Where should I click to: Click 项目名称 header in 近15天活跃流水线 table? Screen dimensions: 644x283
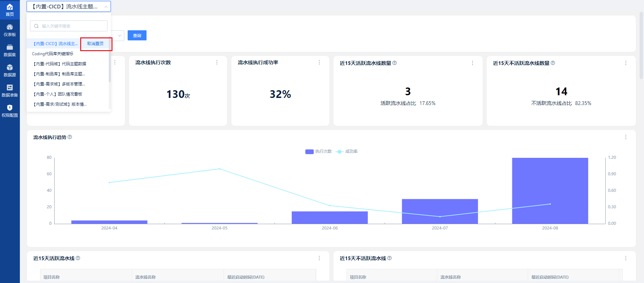(52, 277)
